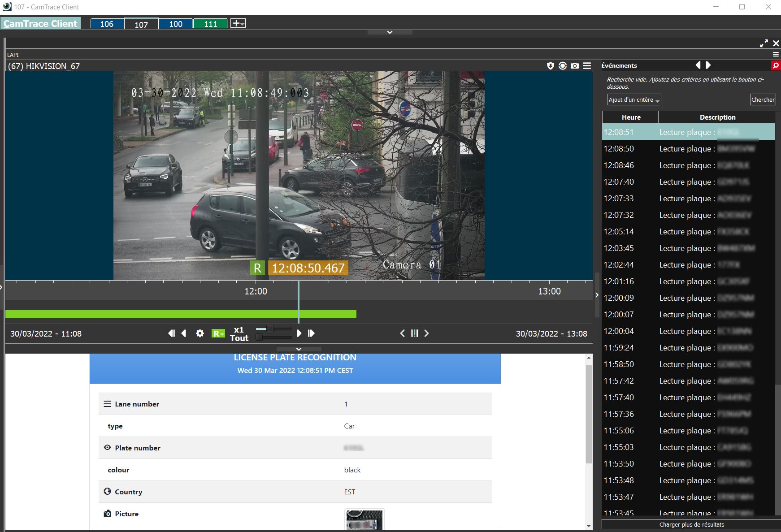Toggle the event markers icon between arrows
Viewport: 781px width, 532px height.
coord(414,333)
